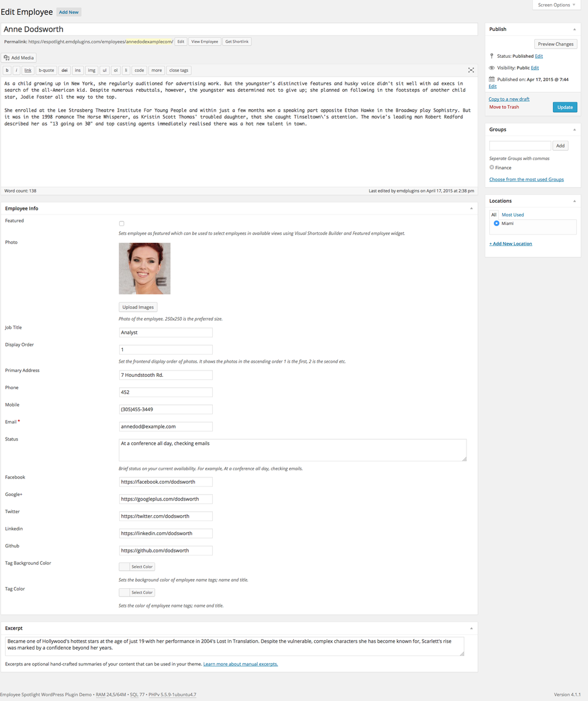The height and width of the screenshot is (701, 588).
Task: Click the employee title field Anne Dodsworth
Action: point(239,29)
